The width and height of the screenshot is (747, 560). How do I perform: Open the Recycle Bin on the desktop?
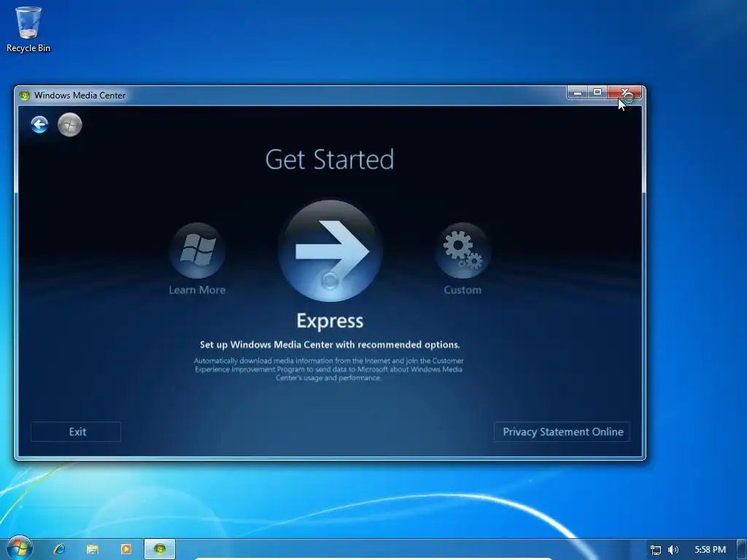[x=28, y=29]
